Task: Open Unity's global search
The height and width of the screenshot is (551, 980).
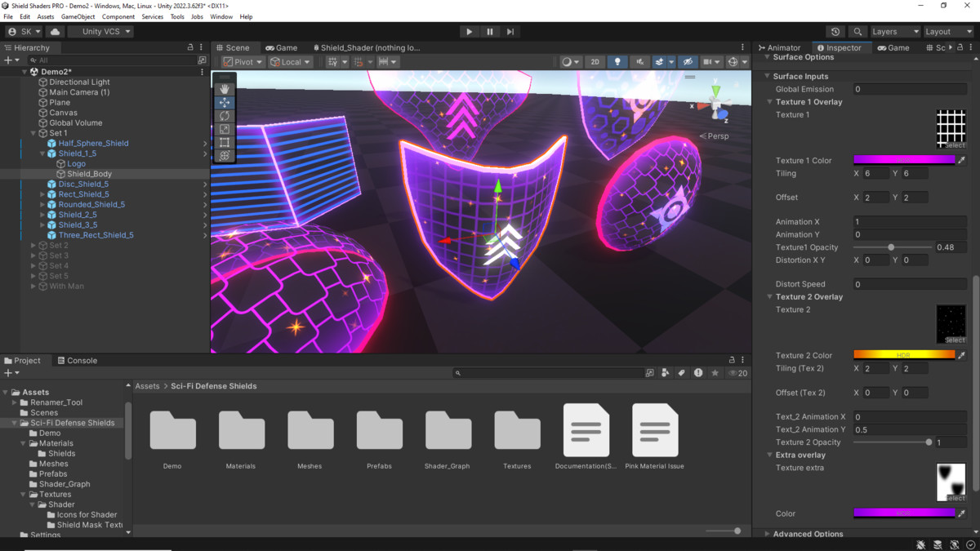Action: [x=857, y=31]
